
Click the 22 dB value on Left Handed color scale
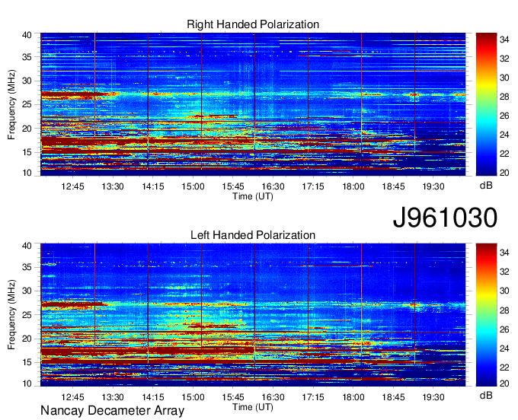504,367
